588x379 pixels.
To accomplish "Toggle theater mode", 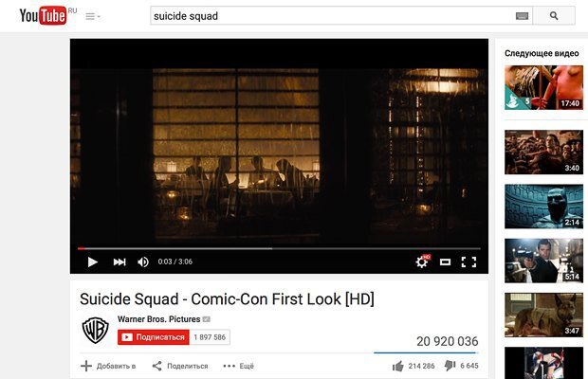I will click(x=445, y=262).
